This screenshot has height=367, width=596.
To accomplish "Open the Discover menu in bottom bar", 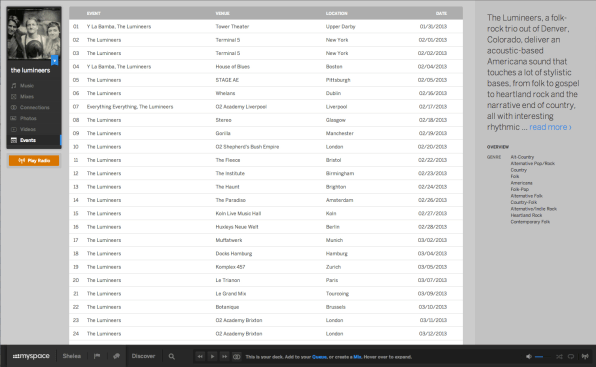I will click(x=143, y=356).
